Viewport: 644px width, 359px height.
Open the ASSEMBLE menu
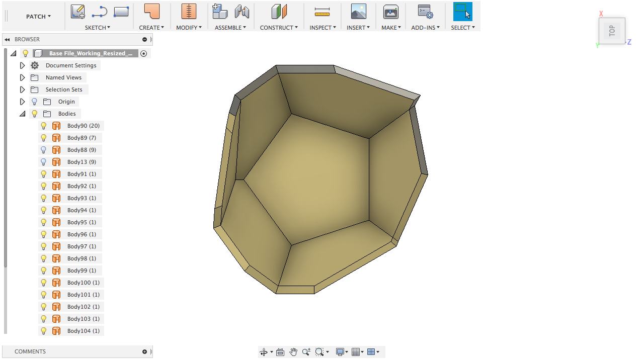point(230,28)
